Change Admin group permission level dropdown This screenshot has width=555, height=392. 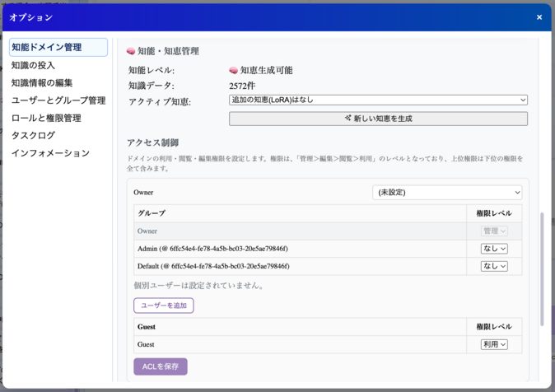tap(494, 249)
